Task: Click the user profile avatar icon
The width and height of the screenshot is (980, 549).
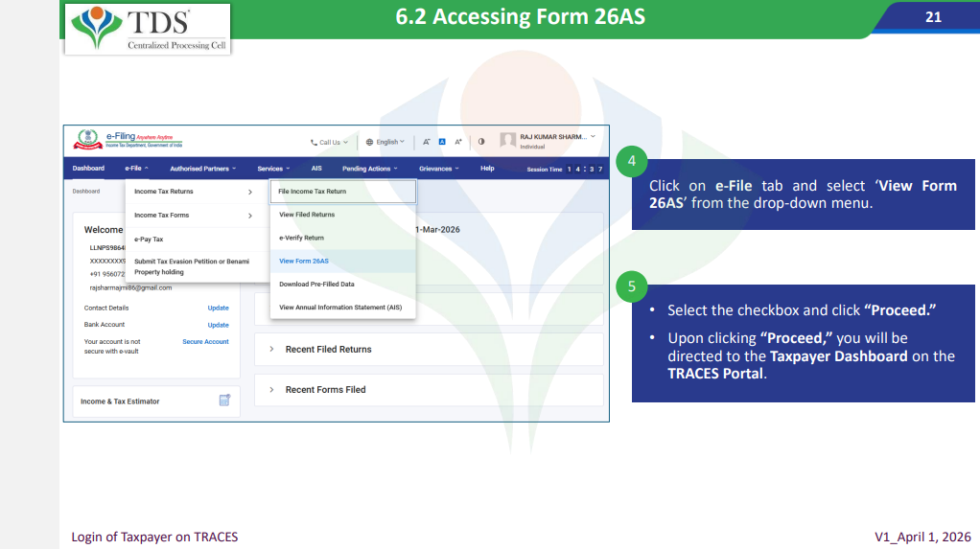Action: 507,141
